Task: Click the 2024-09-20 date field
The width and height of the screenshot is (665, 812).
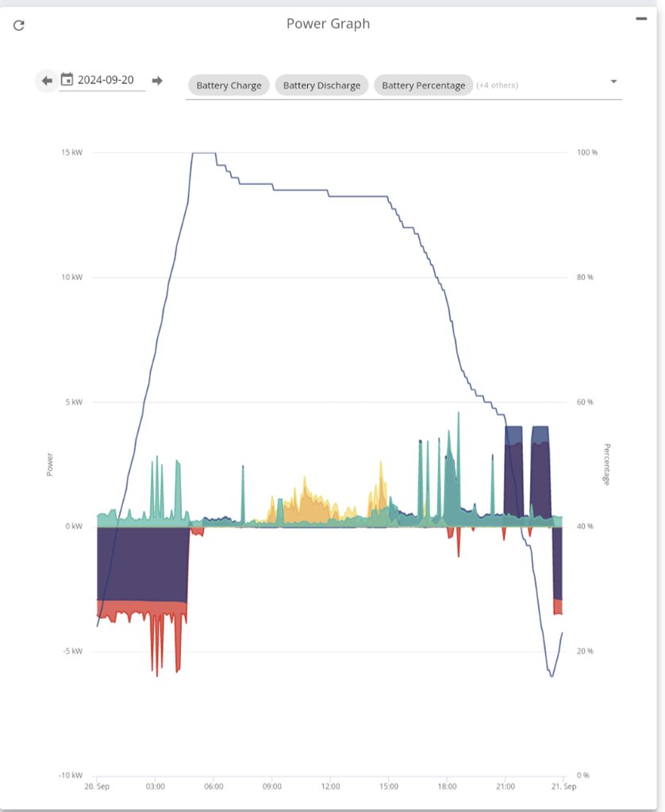Action: (106, 80)
